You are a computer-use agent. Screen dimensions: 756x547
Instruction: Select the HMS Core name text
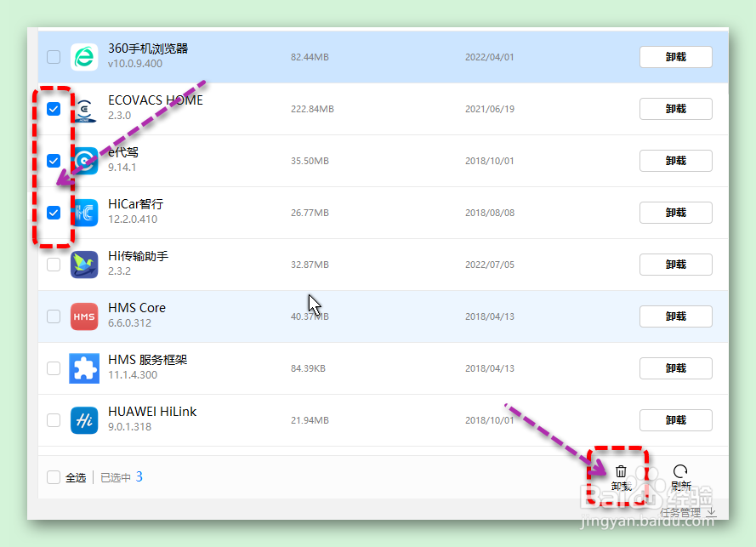pos(137,308)
